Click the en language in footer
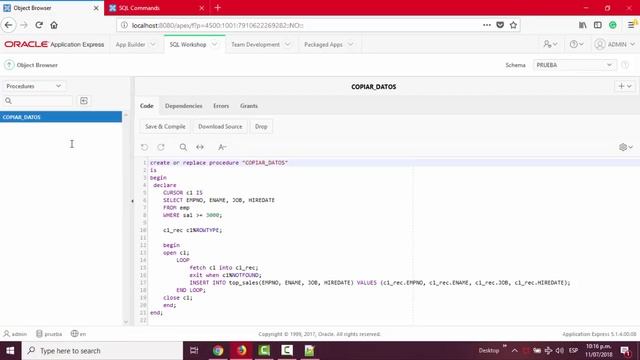Viewport: 640px width, 360px height. tap(78, 334)
